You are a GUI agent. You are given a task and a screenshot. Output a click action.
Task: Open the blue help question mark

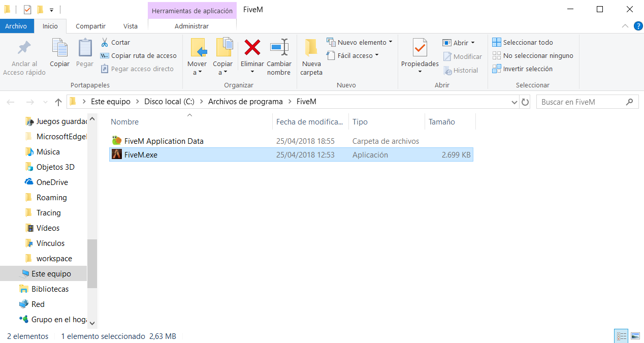pyautogui.click(x=638, y=26)
